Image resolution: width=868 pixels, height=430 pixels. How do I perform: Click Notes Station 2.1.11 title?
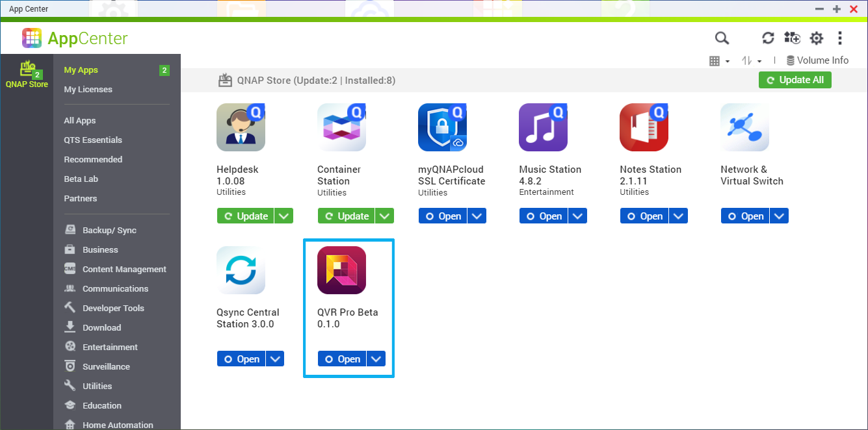[x=651, y=175]
